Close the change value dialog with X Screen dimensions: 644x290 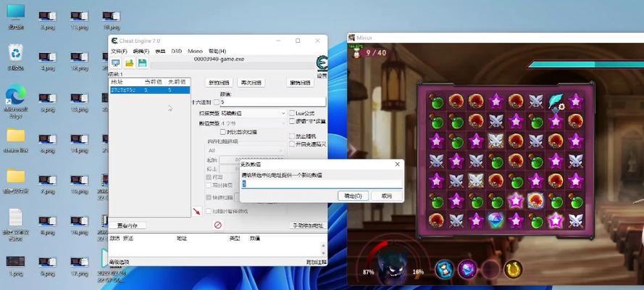tap(397, 165)
